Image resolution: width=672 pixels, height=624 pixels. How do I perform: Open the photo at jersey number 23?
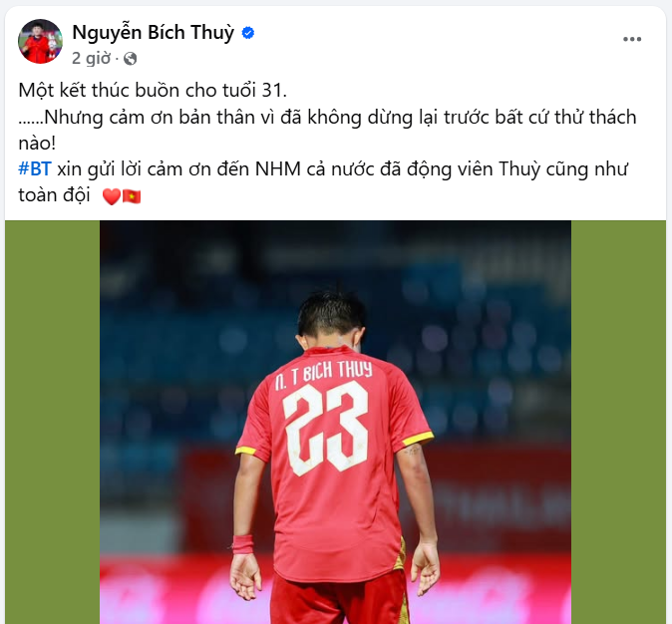pyautogui.click(x=327, y=429)
